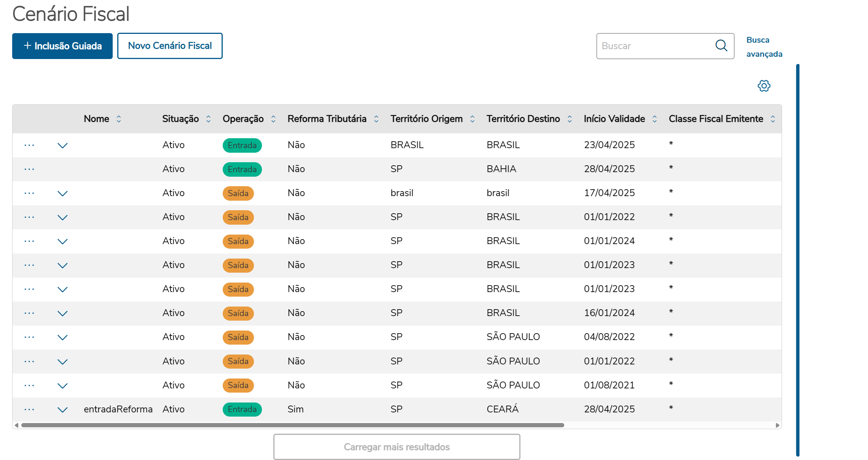The width and height of the screenshot is (868, 460).
Task: Click the search magnifier icon
Action: coord(721,46)
